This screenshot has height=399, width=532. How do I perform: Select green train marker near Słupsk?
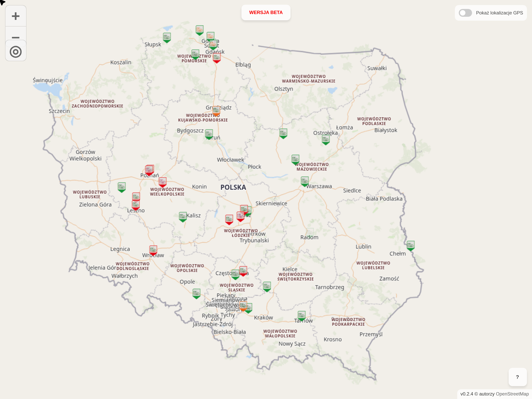pyautogui.click(x=167, y=37)
